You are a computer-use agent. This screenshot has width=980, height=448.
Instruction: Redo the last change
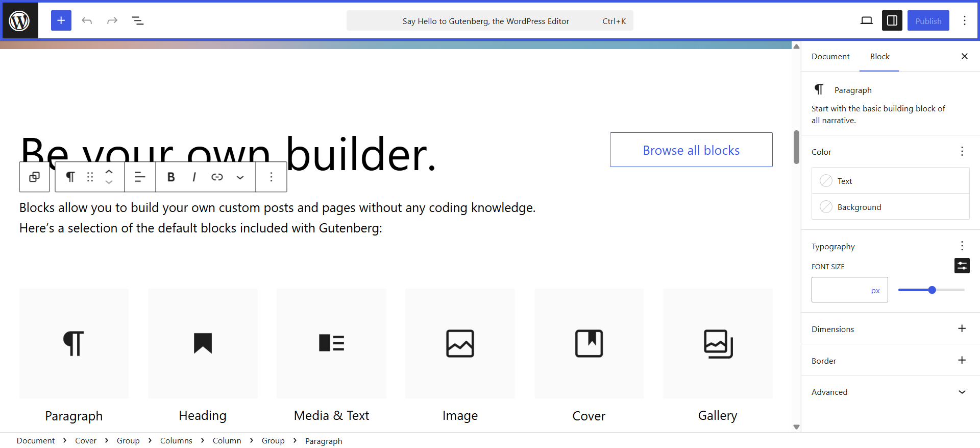coord(112,20)
